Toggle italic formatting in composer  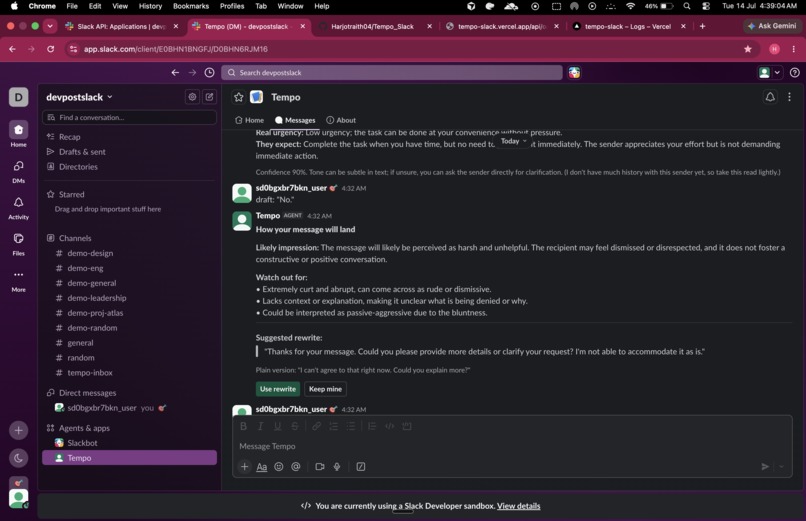click(x=261, y=426)
